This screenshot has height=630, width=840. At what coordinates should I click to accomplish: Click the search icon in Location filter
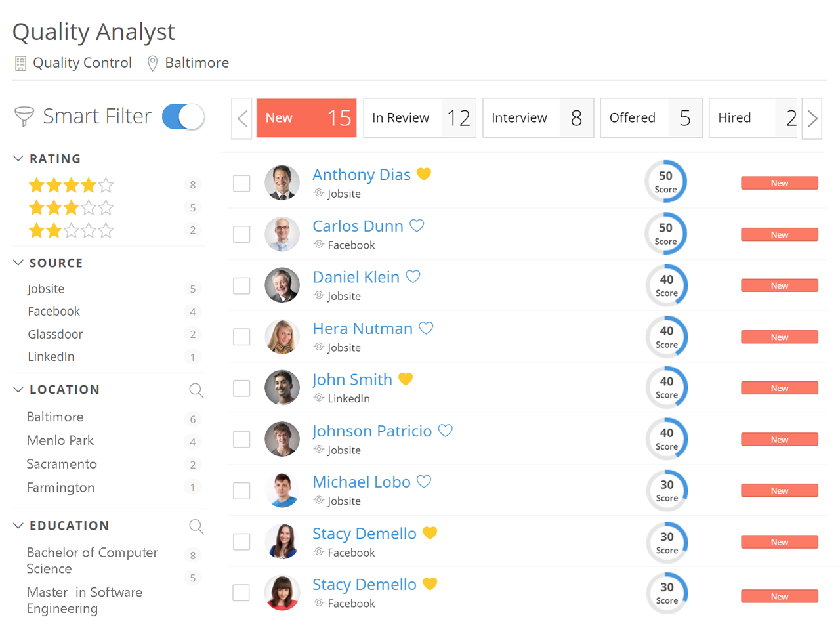point(196,390)
